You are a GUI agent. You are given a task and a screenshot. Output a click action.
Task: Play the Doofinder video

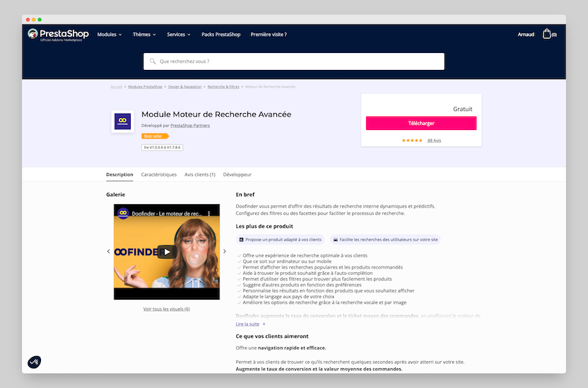[167, 252]
